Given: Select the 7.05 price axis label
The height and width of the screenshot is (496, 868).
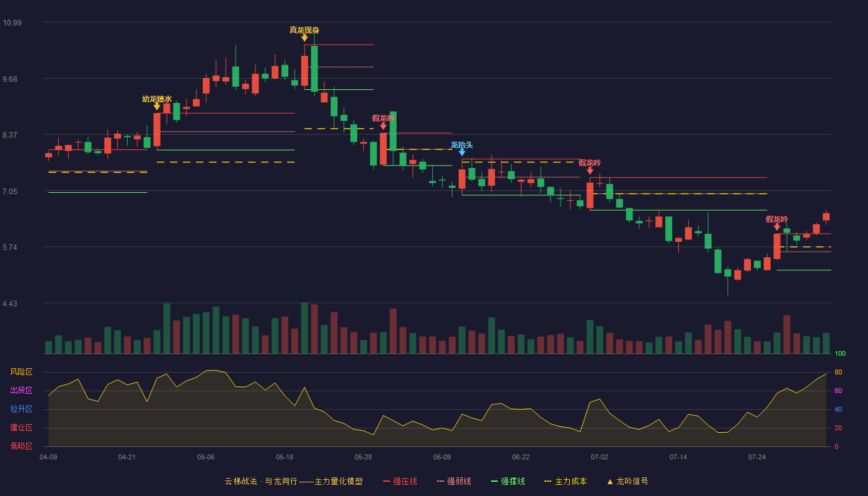Looking at the screenshot, I should (10, 192).
